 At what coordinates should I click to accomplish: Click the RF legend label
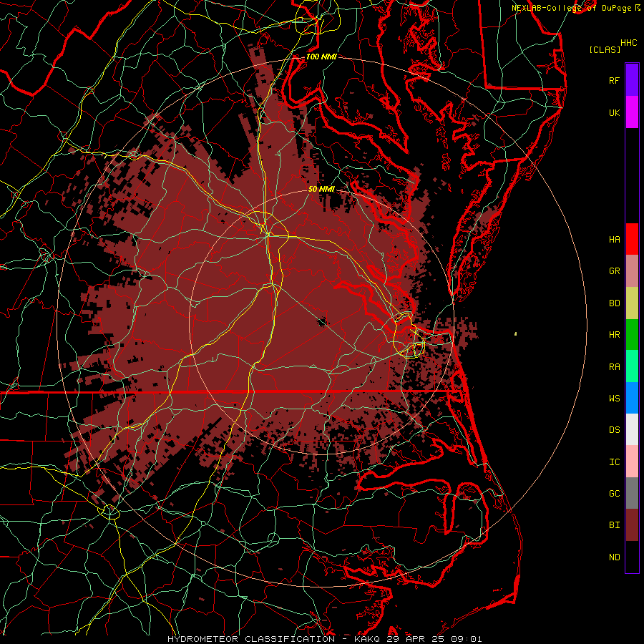pyautogui.click(x=614, y=80)
